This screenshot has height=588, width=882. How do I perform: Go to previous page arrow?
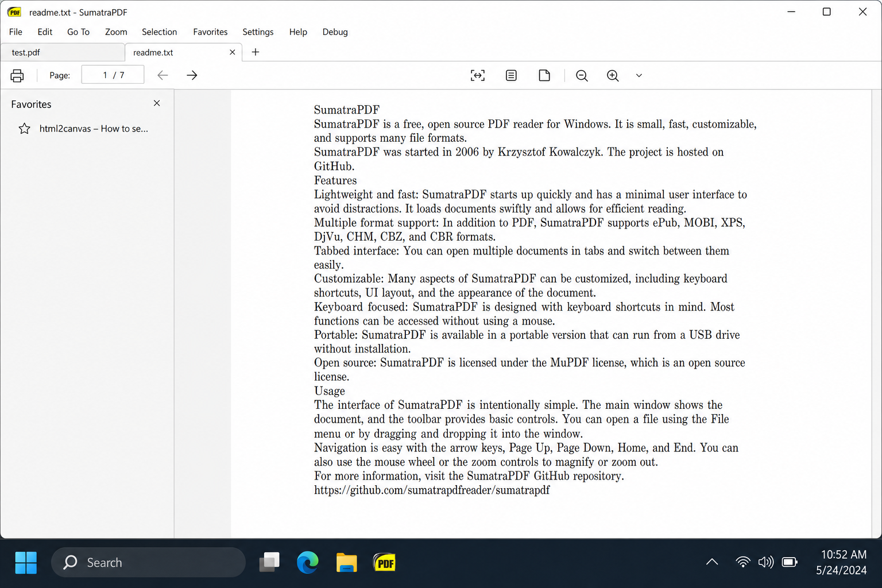point(163,75)
